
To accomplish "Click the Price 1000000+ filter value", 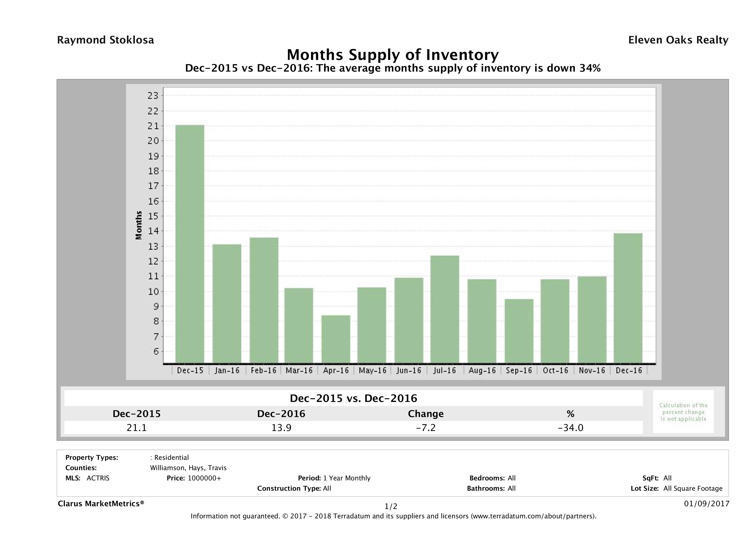I will 204,478.
